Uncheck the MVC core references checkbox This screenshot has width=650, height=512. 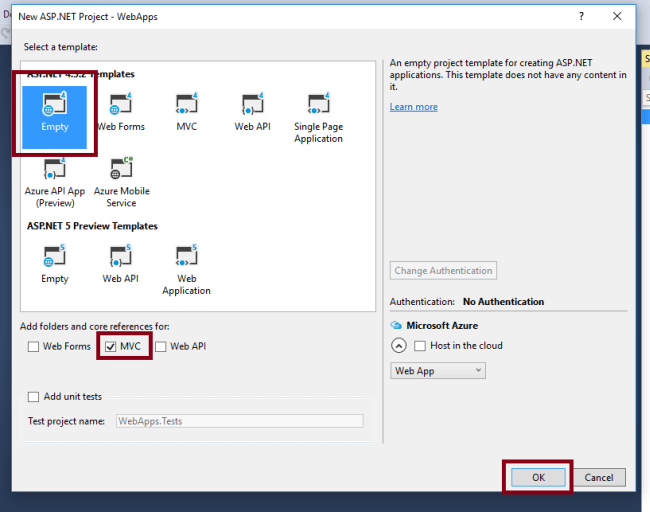(110, 346)
